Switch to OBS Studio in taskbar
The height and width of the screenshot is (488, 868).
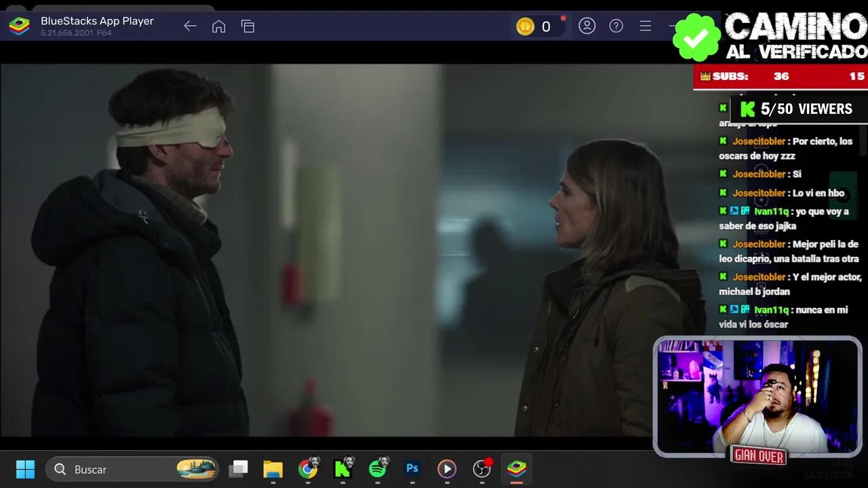[481, 469]
